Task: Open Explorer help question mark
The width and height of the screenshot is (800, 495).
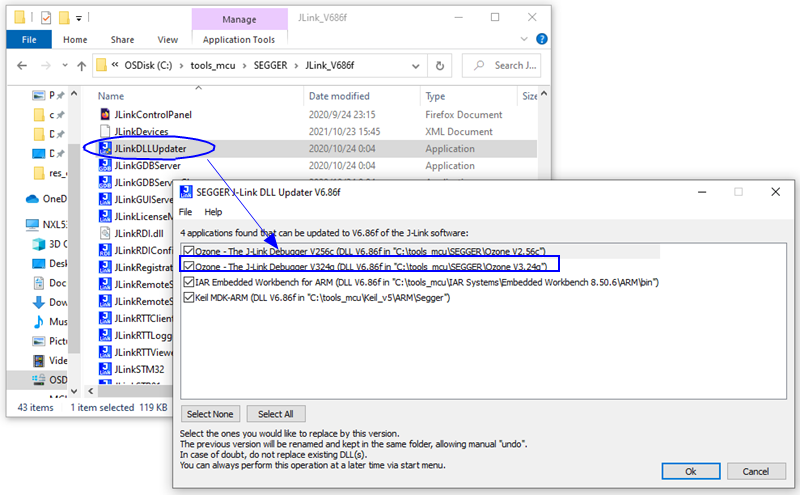Action: (x=542, y=39)
